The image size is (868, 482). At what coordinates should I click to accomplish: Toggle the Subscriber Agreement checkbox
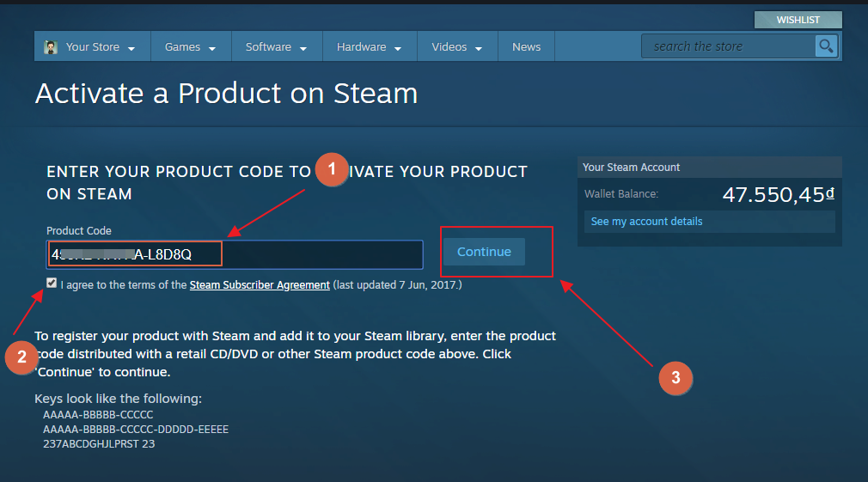pos(52,284)
